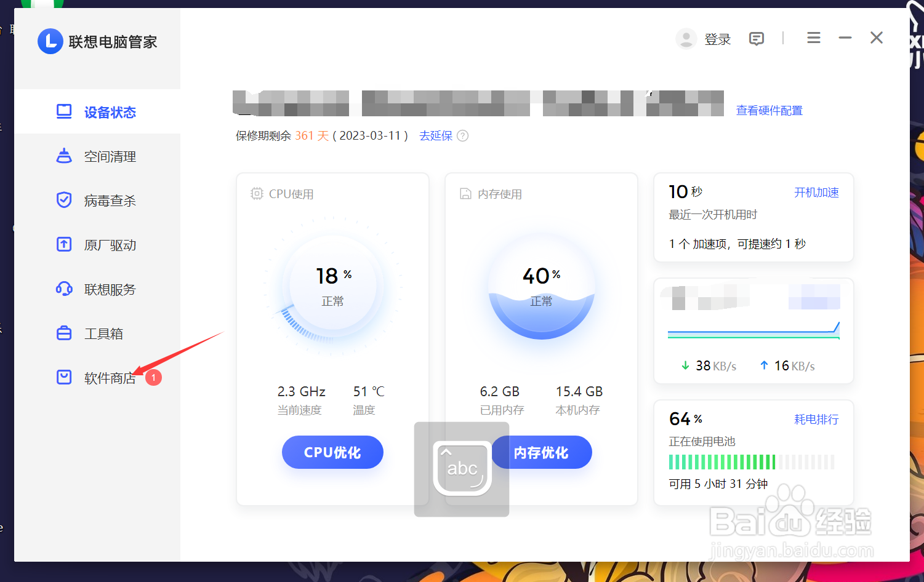Click the headset icon for 联想服务
Viewport: 924px width, 582px height.
coord(64,289)
